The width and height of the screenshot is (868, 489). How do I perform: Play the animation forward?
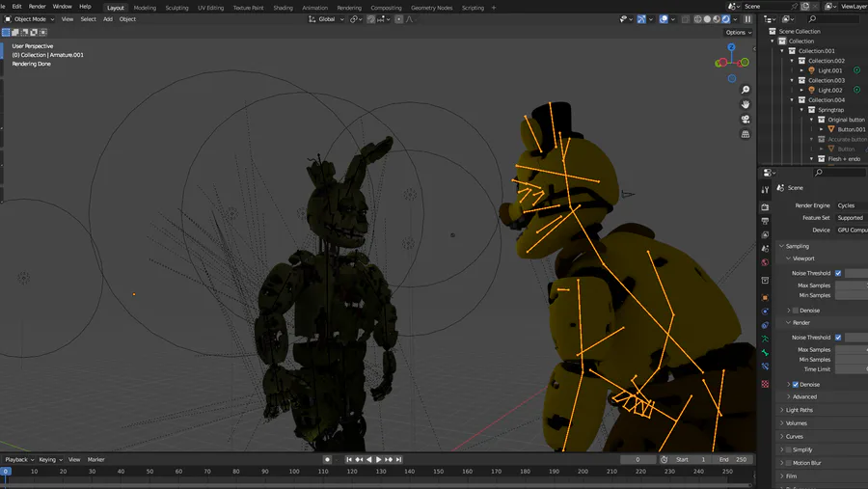tap(379, 460)
